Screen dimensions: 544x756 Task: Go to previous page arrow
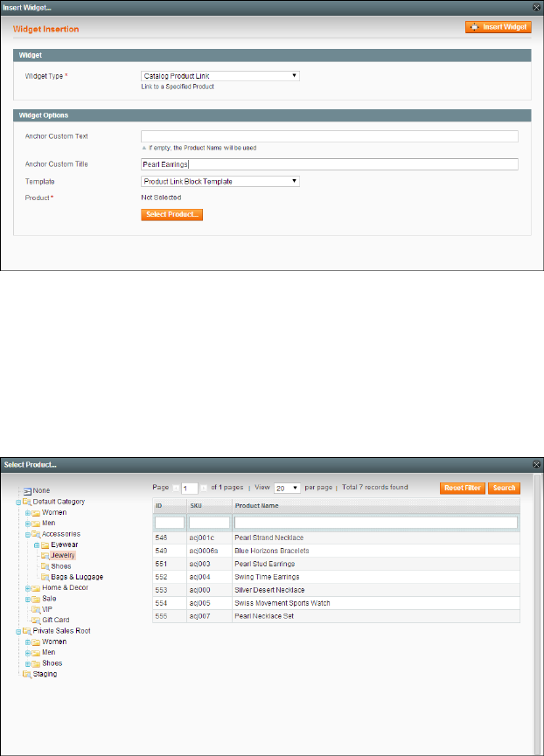[176, 489]
